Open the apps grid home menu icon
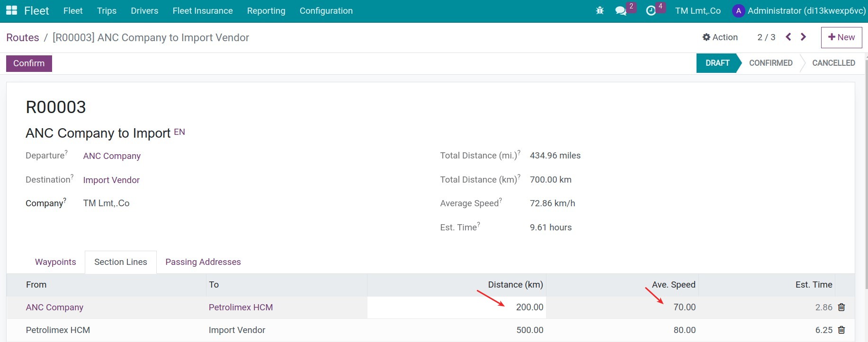This screenshot has width=868, height=342. (11, 10)
